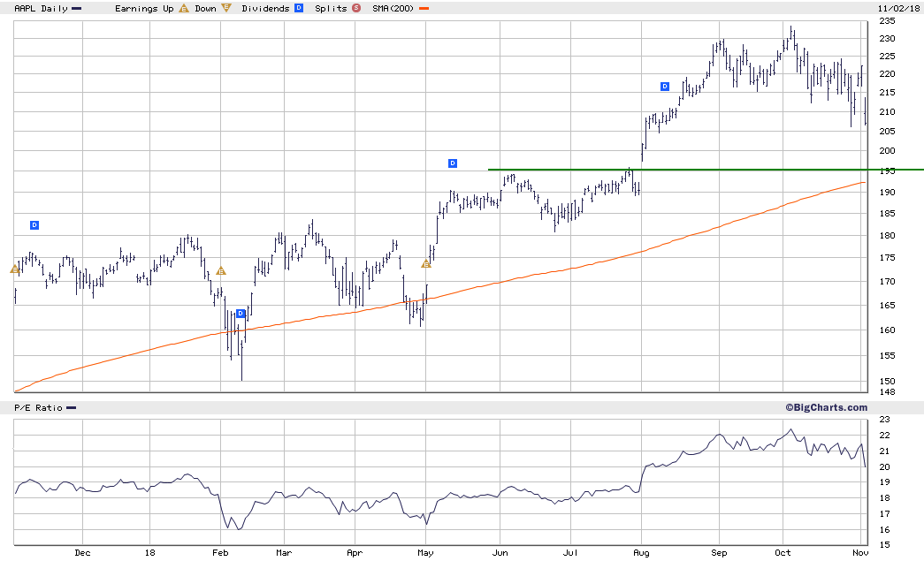Click the 148 price axis label

pos(887,392)
